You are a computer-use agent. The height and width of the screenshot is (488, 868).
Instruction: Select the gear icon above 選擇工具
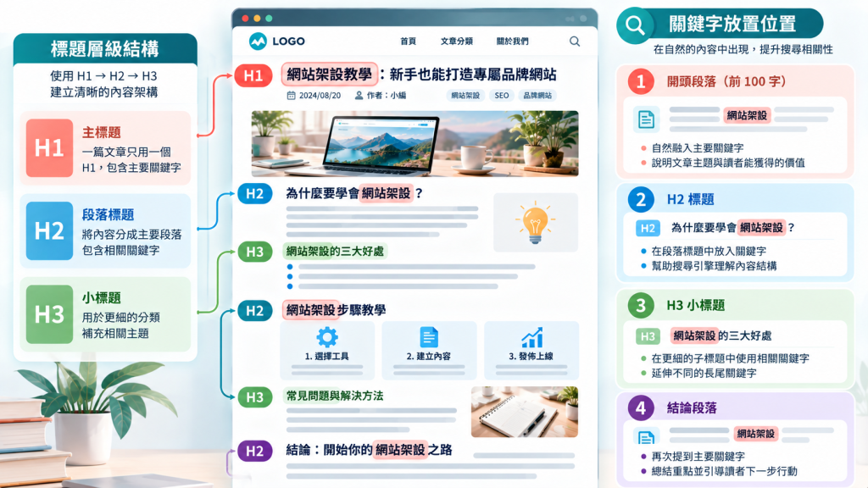pyautogui.click(x=326, y=337)
